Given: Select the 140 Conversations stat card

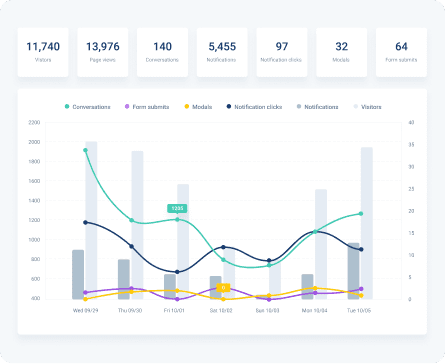Looking at the screenshot, I should coord(162,52).
